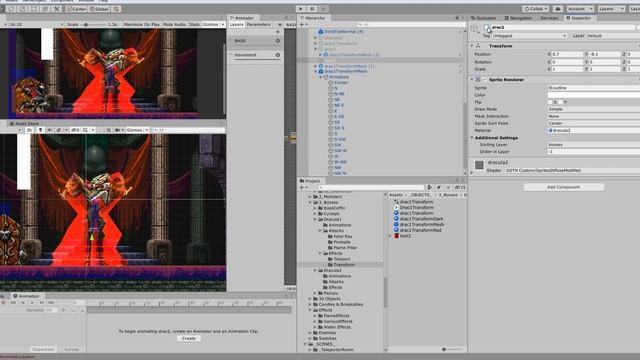Open the Services tab
This screenshot has width=640, height=360.
click(549, 18)
